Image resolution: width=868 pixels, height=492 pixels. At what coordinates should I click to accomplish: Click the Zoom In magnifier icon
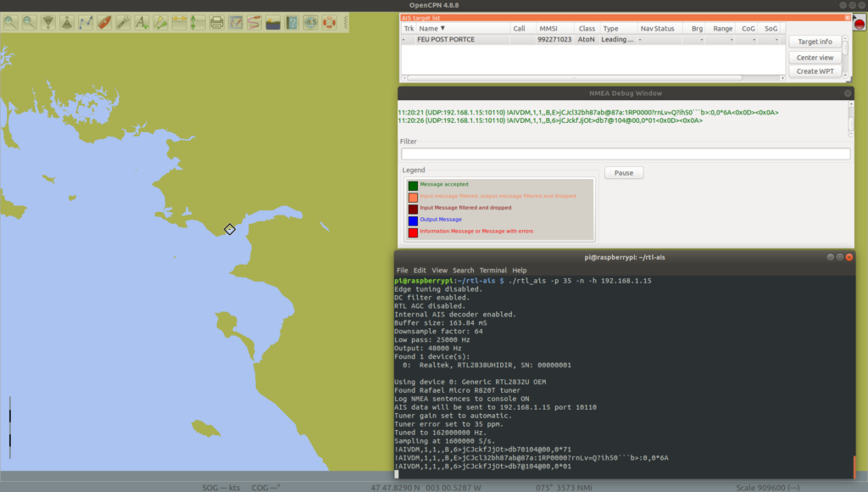pos(10,23)
